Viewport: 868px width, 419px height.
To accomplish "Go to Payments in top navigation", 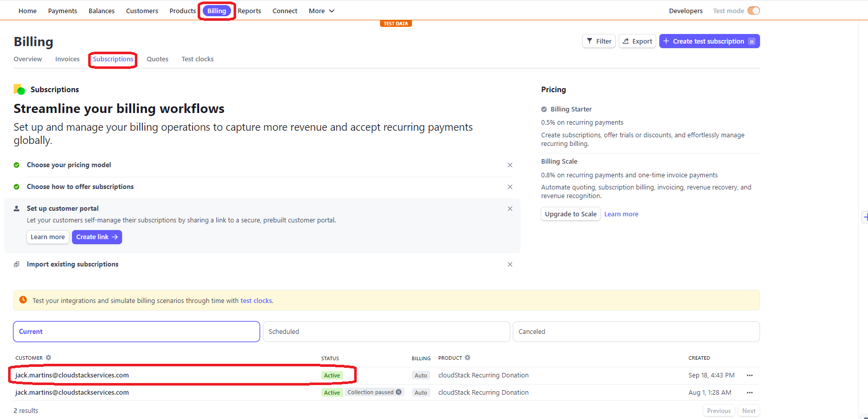I will (x=62, y=11).
